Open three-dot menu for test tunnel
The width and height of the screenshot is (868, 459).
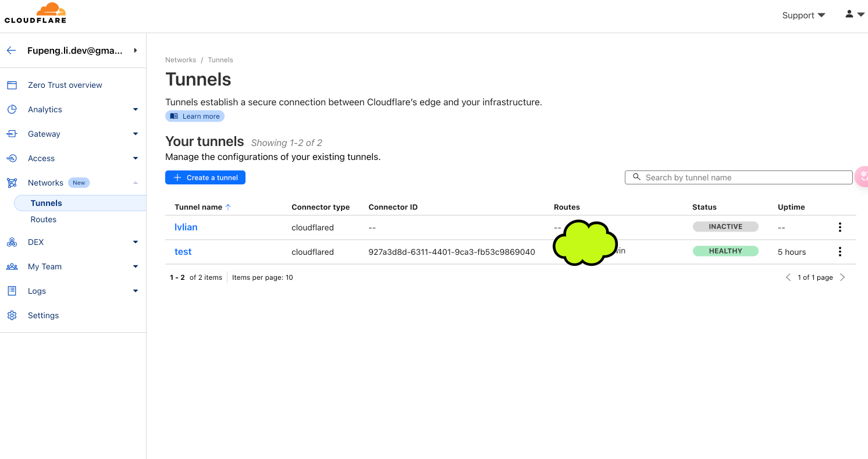click(x=839, y=251)
